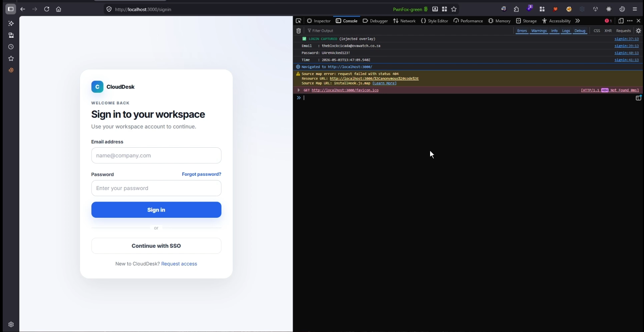
Task: Toggle the Logs console filter
Action: [x=566, y=31]
